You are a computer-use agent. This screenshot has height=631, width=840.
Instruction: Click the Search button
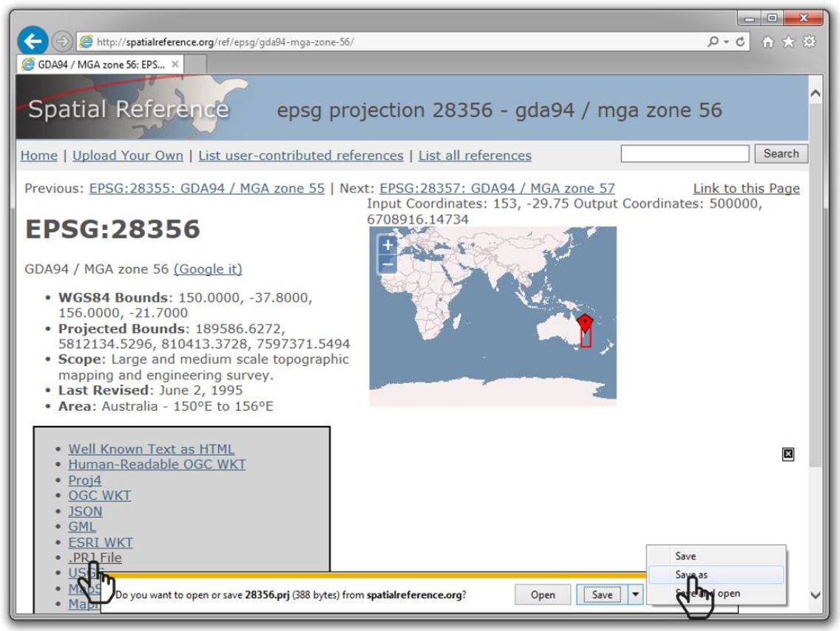pyautogui.click(x=781, y=153)
